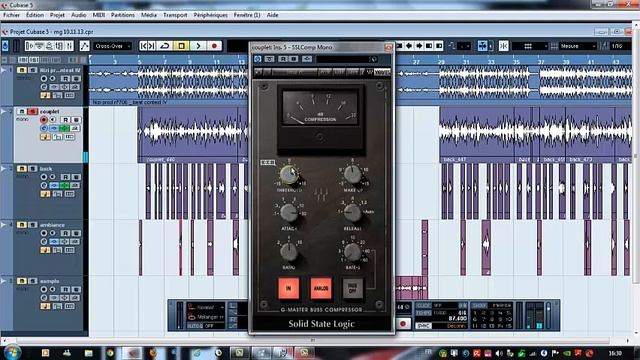Click bar 27 on the timeline ruler
Screen dimensions: 640x360
[x=416, y=62]
